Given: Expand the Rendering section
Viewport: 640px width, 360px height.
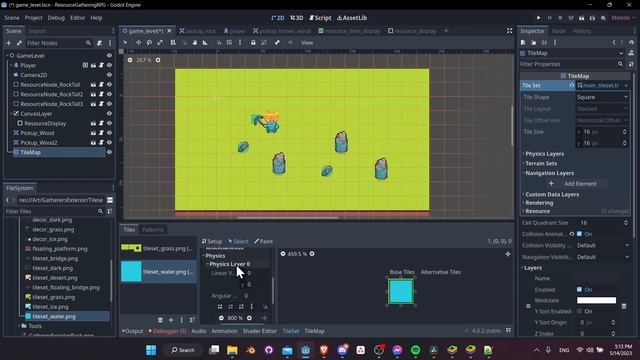Looking at the screenshot, I should pyautogui.click(x=539, y=203).
